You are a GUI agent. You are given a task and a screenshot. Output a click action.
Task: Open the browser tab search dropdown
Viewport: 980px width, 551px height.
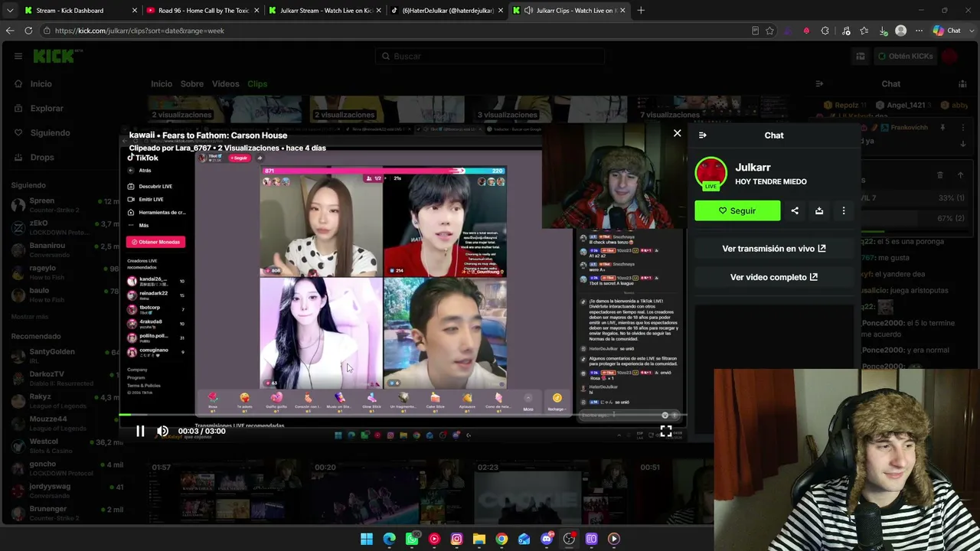point(9,11)
